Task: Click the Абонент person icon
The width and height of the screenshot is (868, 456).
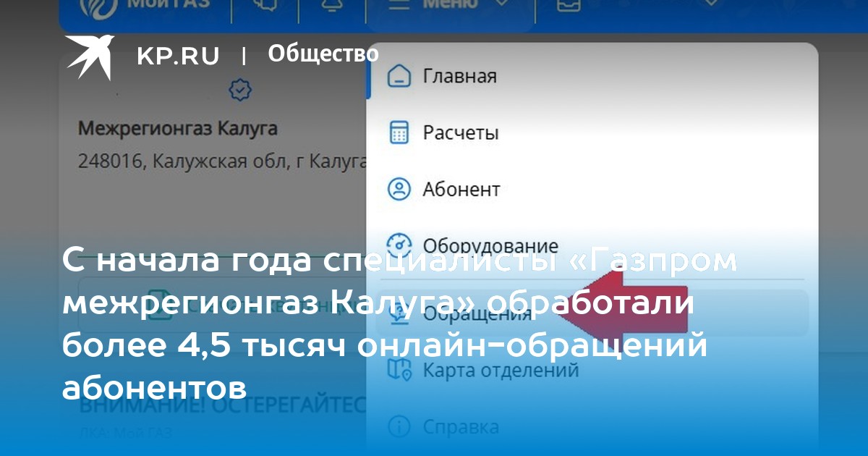Action: coord(399,190)
